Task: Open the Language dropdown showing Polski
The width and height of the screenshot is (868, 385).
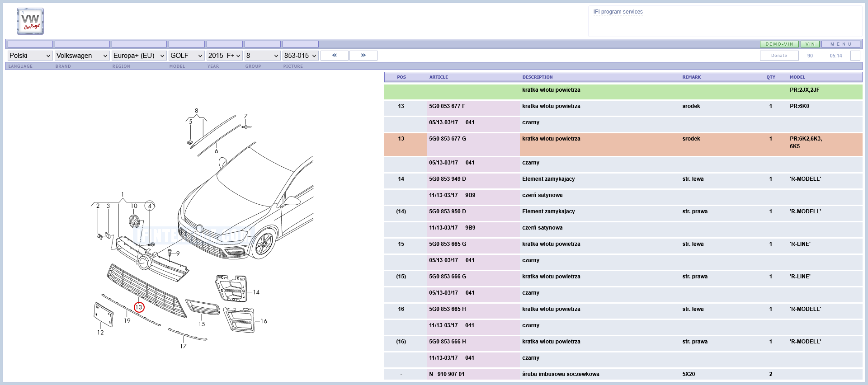Action: [x=30, y=56]
